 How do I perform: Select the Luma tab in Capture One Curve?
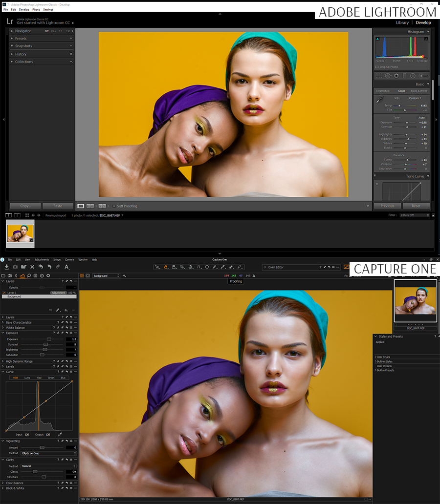click(x=27, y=378)
